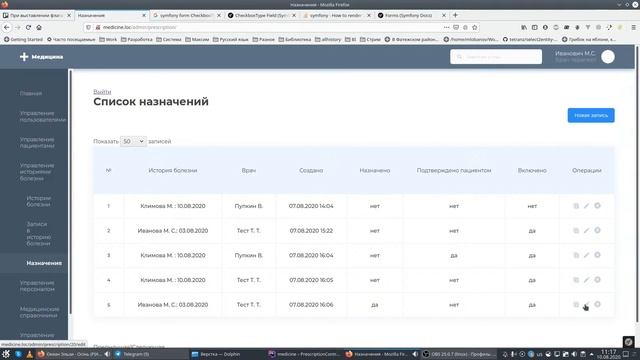The image size is (640, 360).
Task: Click the user avatar circle in header
Action: (608, 57)
